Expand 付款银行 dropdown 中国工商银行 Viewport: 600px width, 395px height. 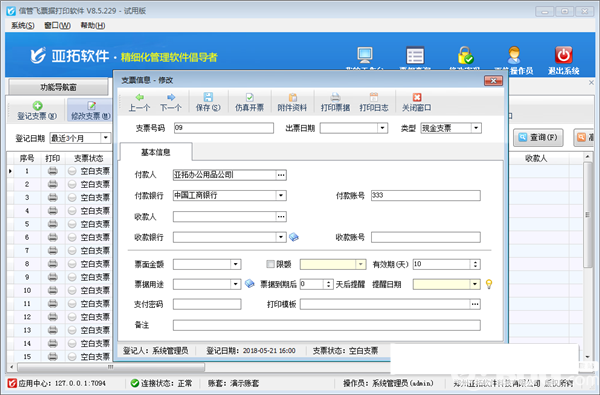coord(281,196)
